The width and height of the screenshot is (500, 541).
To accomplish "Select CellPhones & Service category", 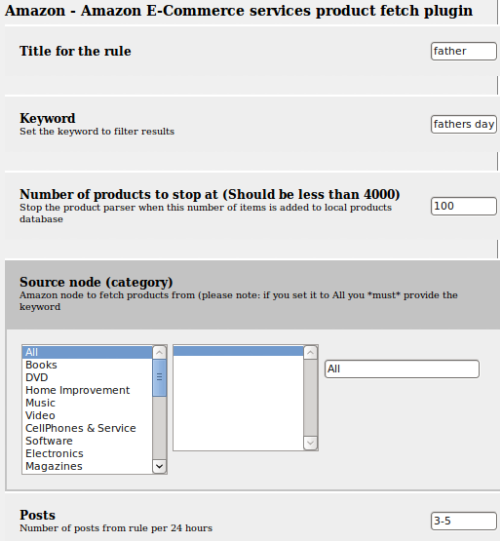I will tap(87, 428).
